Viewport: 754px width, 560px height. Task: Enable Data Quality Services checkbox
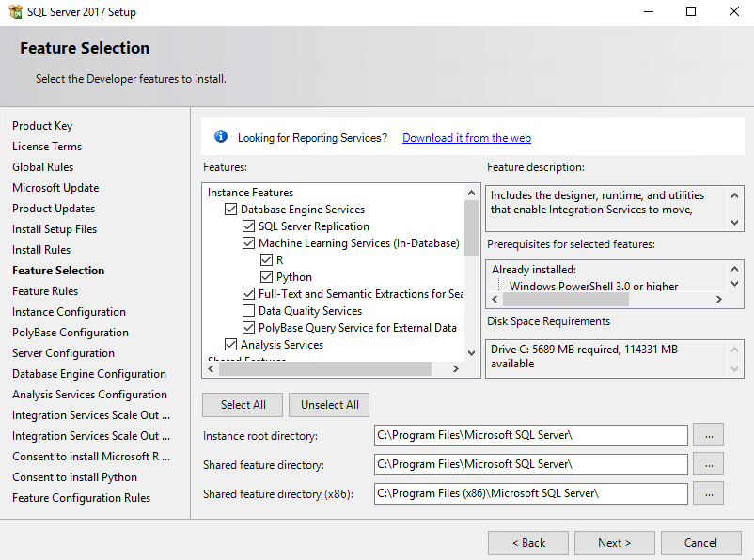tap(248, 310)
